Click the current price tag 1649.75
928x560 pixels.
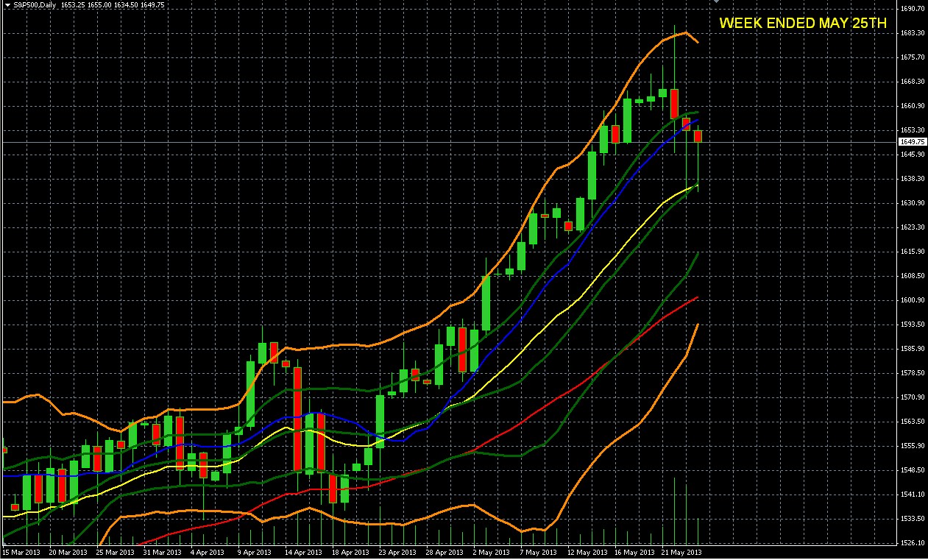coord(911,142)
